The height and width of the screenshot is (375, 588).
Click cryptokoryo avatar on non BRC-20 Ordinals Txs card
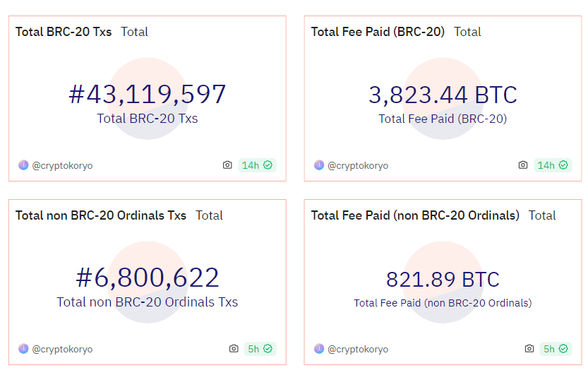(x=23, y=349)
